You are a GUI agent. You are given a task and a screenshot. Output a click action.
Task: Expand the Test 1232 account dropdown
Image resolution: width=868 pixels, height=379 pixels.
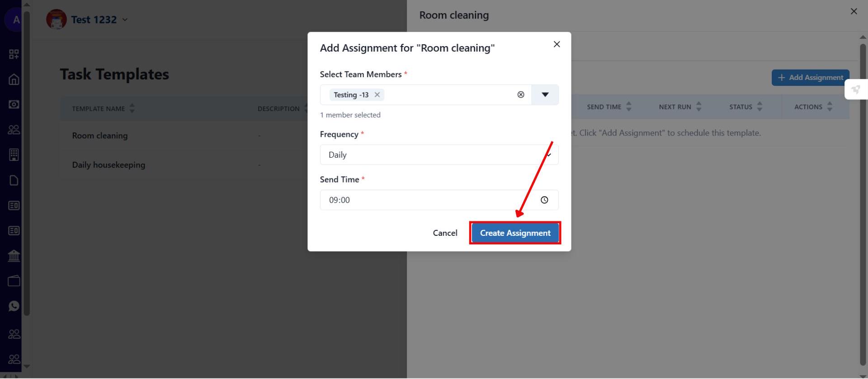pyautogui.click(x=125, y=20)
